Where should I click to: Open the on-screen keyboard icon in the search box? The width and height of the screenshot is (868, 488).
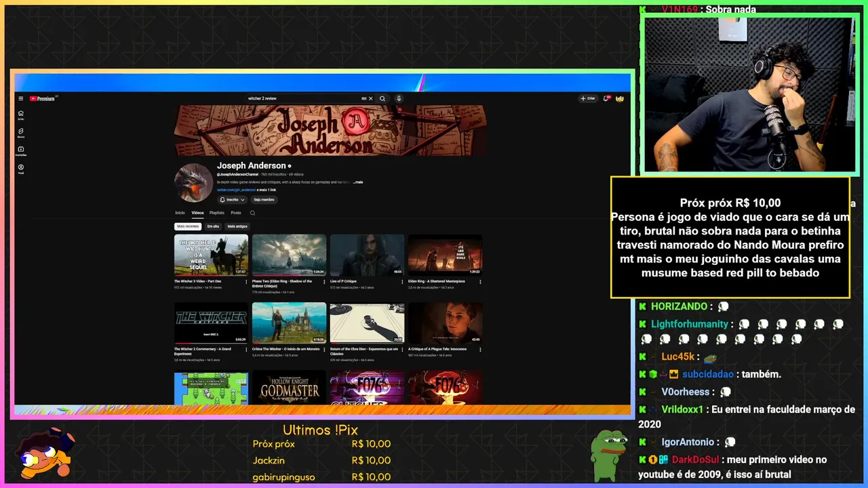[364, 98]
